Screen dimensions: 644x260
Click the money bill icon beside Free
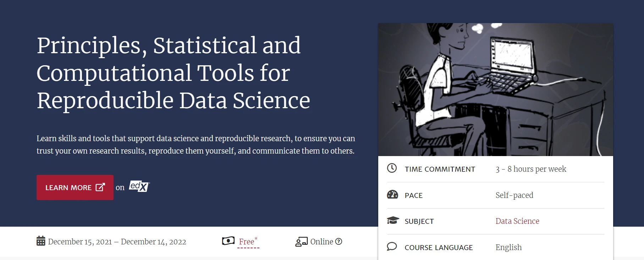tap(228, 241)
